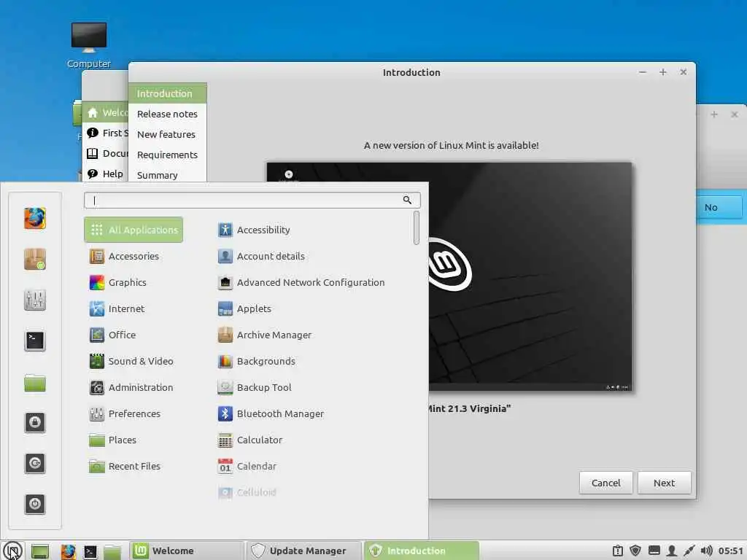The image size is (747, 560).
Task: Launch Archive Manager
Action: (x=264, y=335)
